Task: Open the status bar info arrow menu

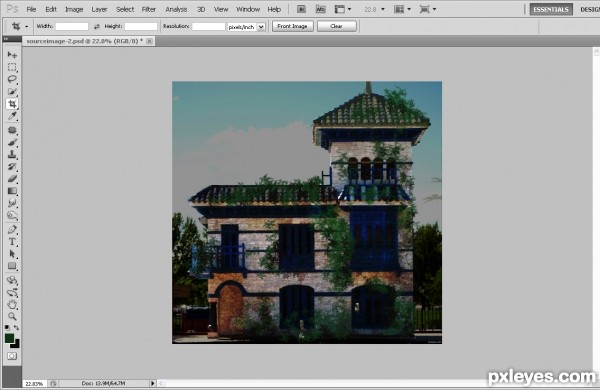Action: coord(152,383)
